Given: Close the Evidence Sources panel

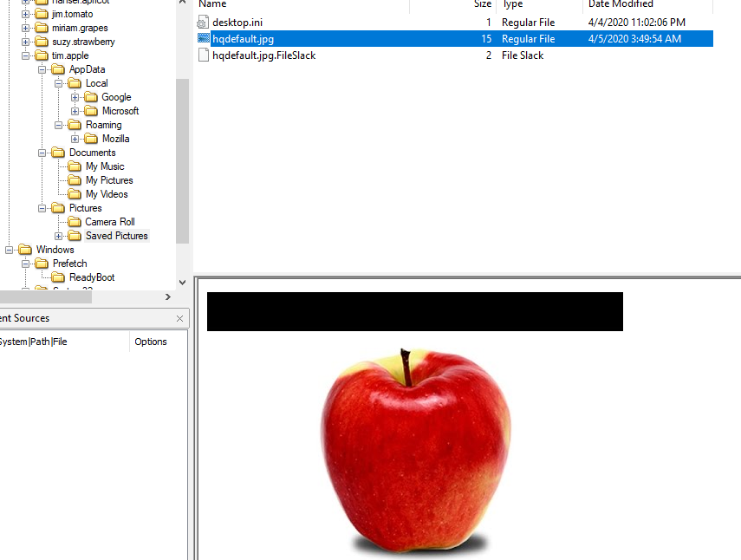Looking at the screenshot, I should tap(180, 318).
